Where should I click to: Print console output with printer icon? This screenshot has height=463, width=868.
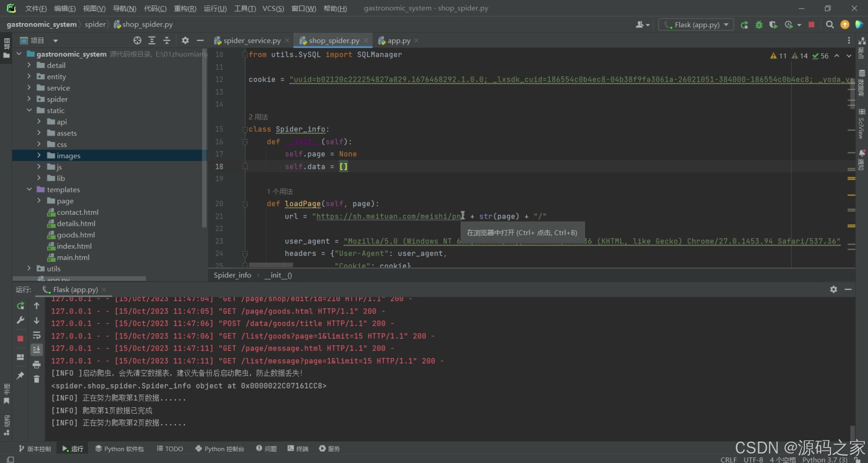click(36, 364)
